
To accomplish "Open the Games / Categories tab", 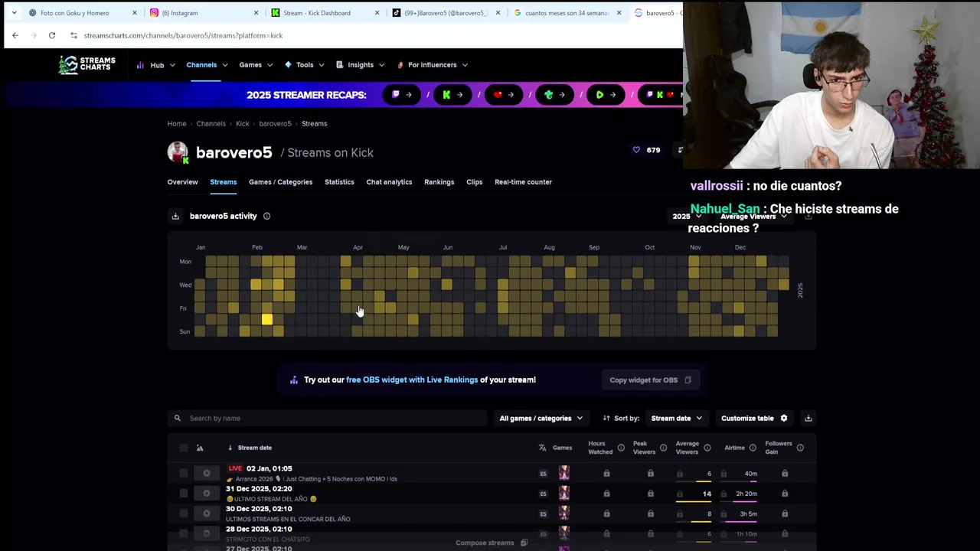I will click(x=280, y=182).
